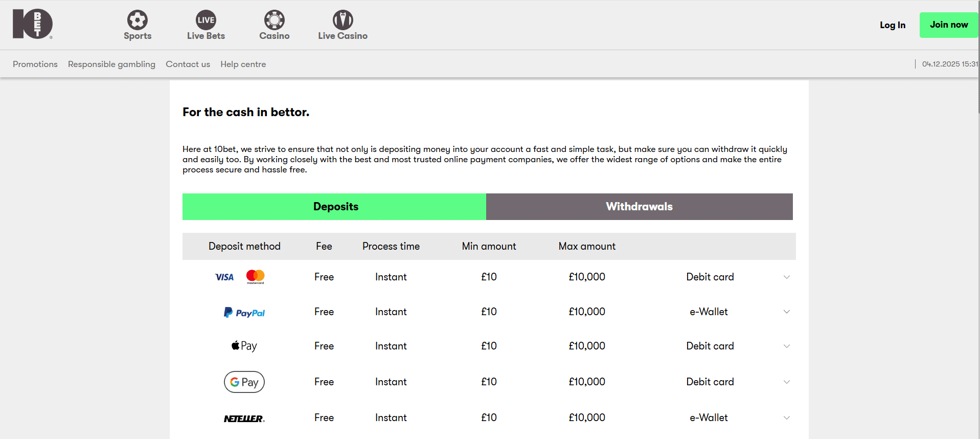980x439 pixels.
Task: Click the Google Pay logo
Action: 244,382
